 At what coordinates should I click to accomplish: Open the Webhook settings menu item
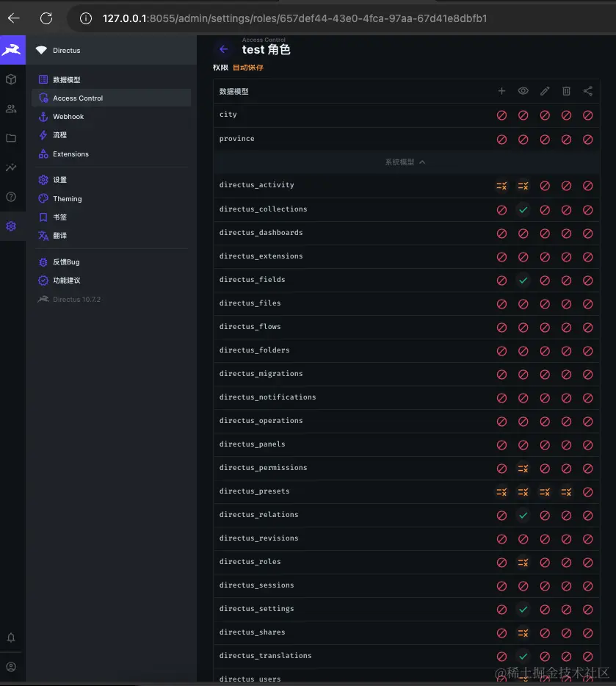(111, 116)
